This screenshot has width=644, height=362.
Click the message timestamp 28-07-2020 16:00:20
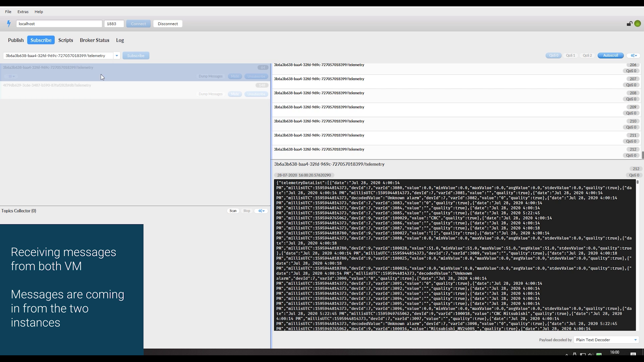coord(304,175)
